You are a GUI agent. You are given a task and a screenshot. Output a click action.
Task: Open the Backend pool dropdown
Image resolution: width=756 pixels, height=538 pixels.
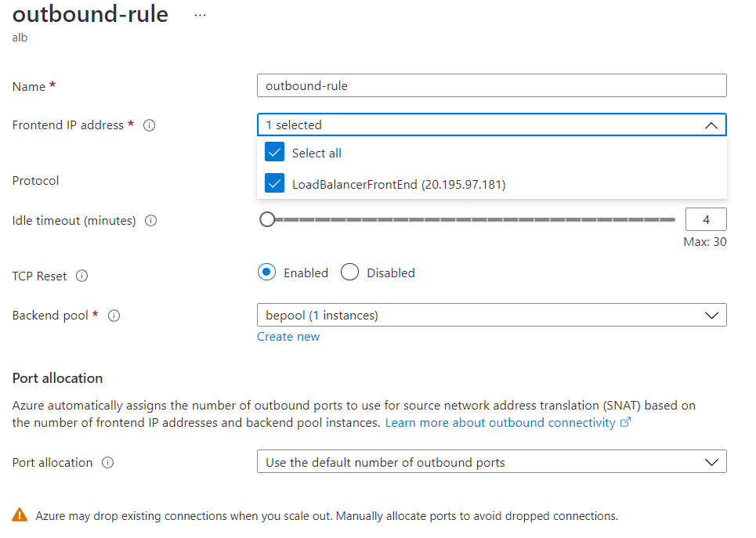pyautogui.click(x=711, y=315)
